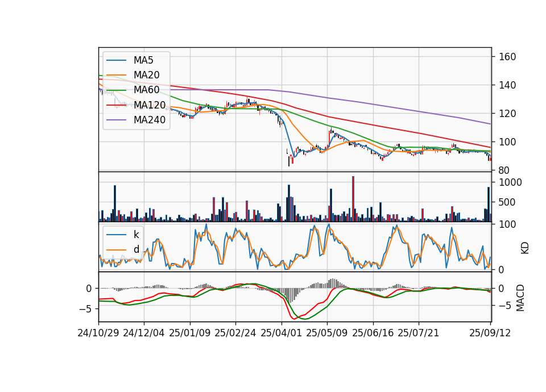Click the 500 volume axis tick
This screenshot has width=546, height=392.
(x=507, y=202)
